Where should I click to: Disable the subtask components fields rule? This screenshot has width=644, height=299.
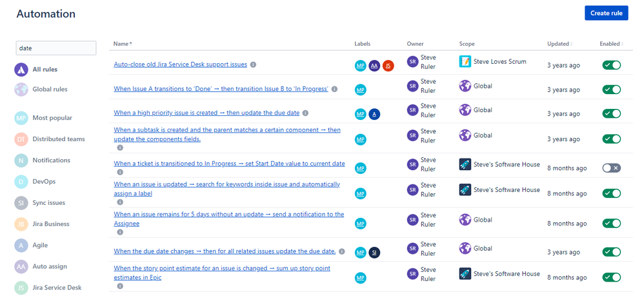[612, 139]
